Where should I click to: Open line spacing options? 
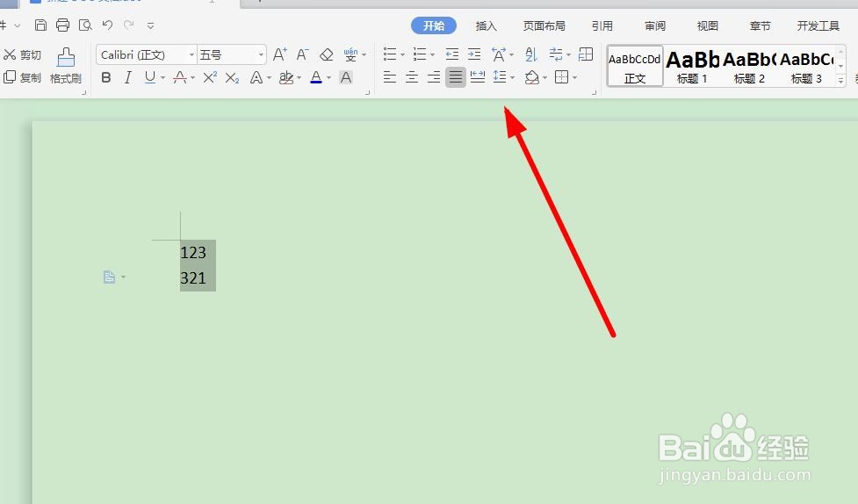click(x=500, y=77)
